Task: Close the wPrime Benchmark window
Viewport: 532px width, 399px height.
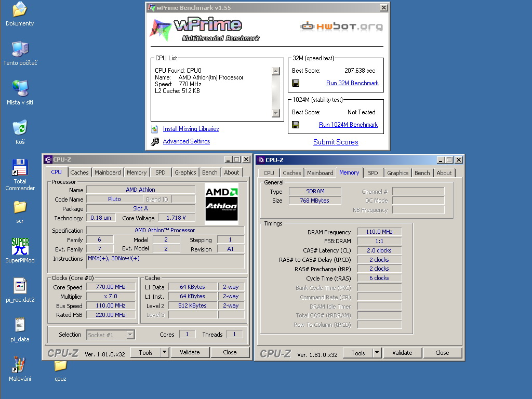Action: click(383, 7)
